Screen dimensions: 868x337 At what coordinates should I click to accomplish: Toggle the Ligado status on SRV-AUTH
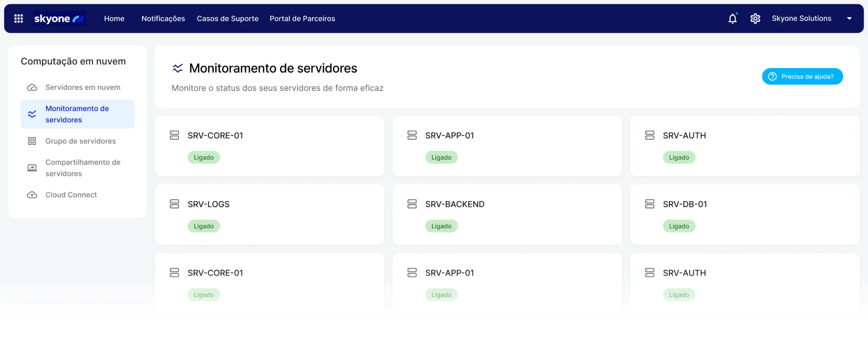click(679, 157)
